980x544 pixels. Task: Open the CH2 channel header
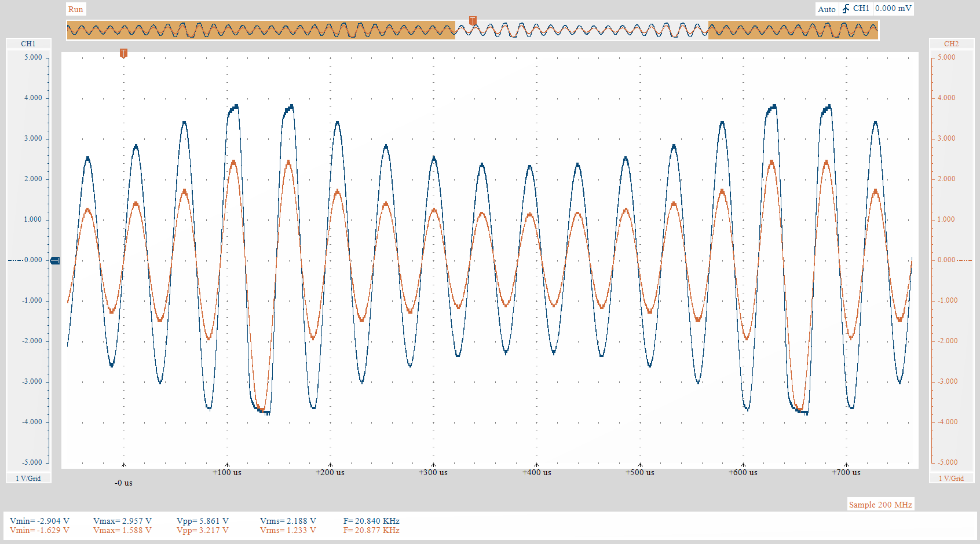point(951,44)
